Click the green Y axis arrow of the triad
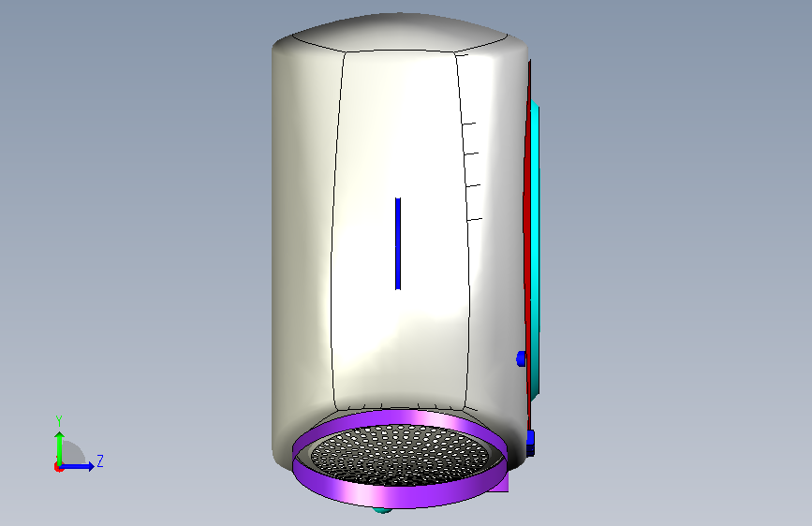This screenshot has height=526, width=812. (x=60, y=448)
